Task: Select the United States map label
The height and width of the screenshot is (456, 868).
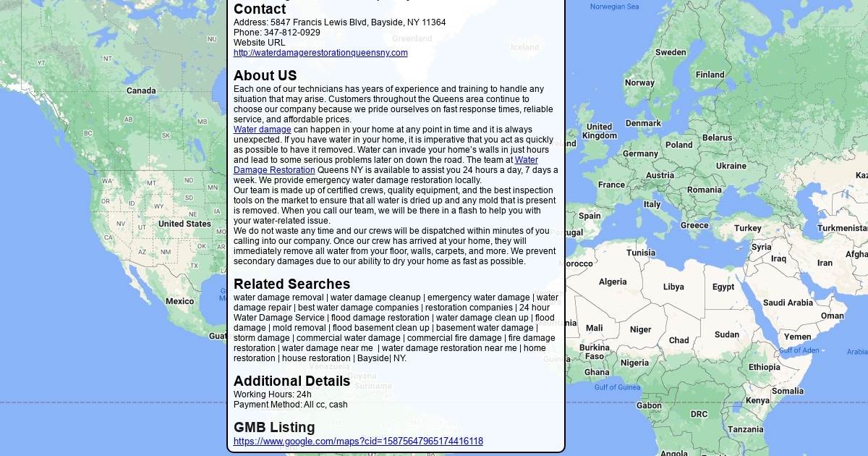Action: click(184, 224)
